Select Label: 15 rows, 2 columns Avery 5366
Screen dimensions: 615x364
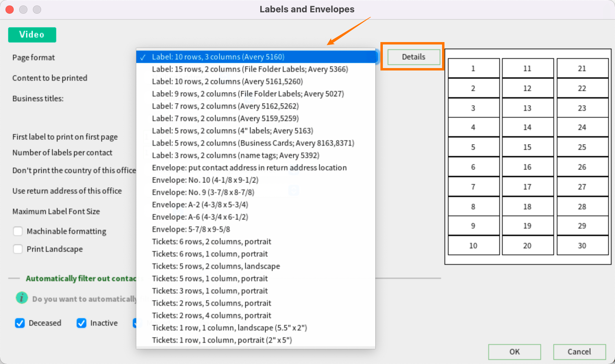coord(250,69)
